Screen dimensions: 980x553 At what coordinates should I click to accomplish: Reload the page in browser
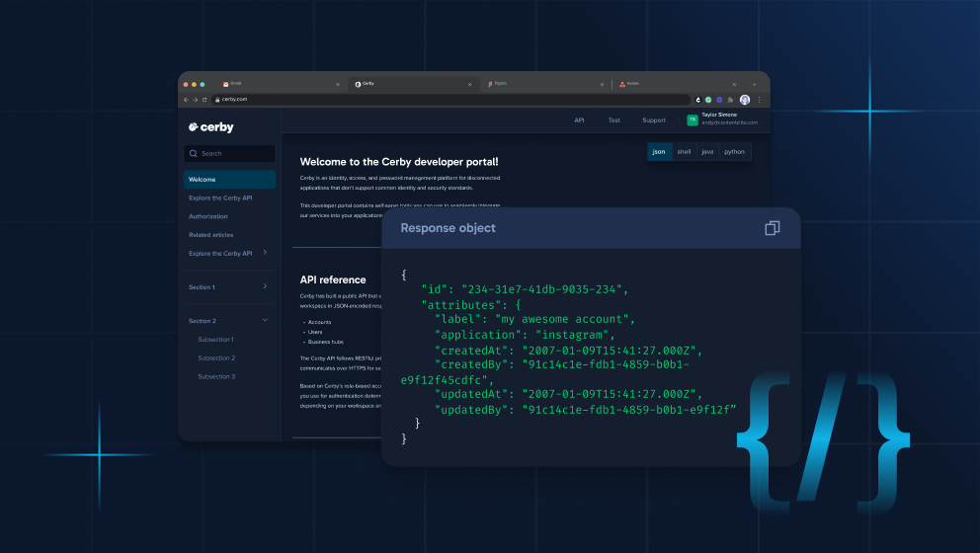click(204, 100)
